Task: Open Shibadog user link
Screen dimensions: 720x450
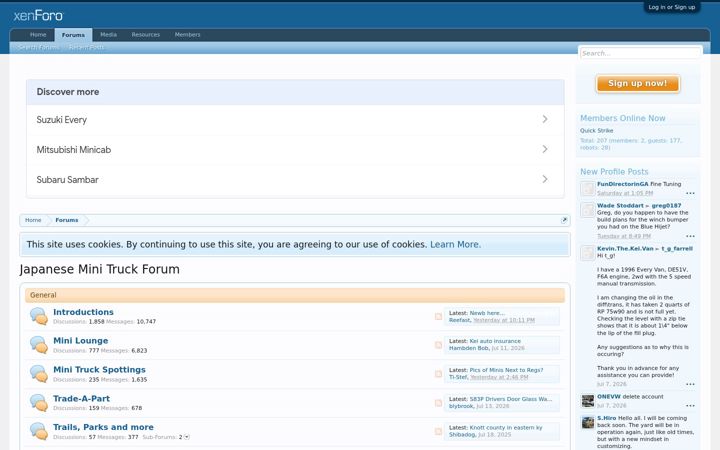Action: coord(462,435)
